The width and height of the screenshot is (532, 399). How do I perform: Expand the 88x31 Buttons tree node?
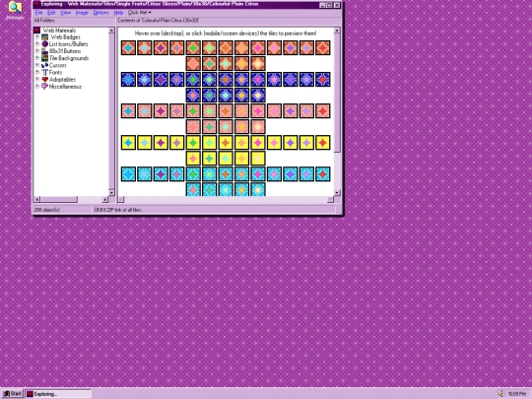tap(37, 51)
